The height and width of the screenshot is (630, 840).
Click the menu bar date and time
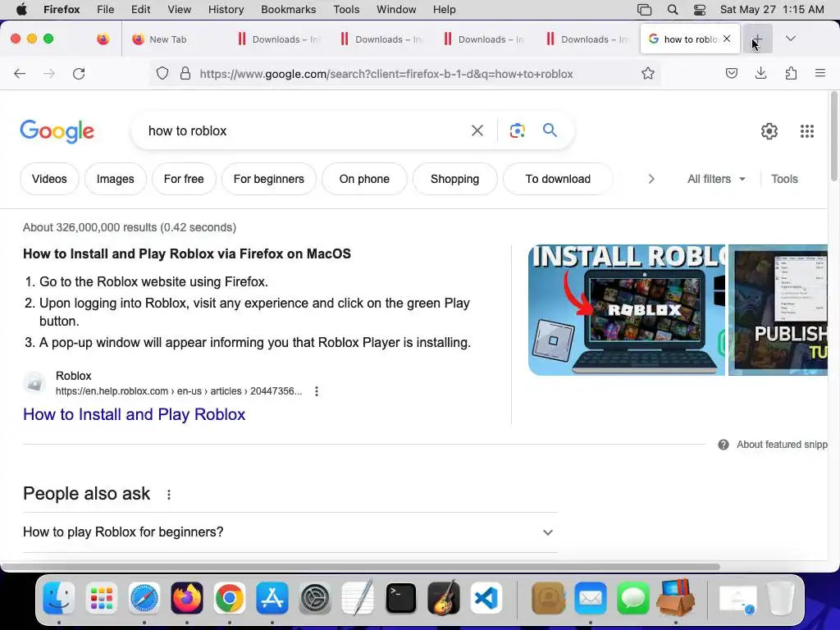coord(772,10)
